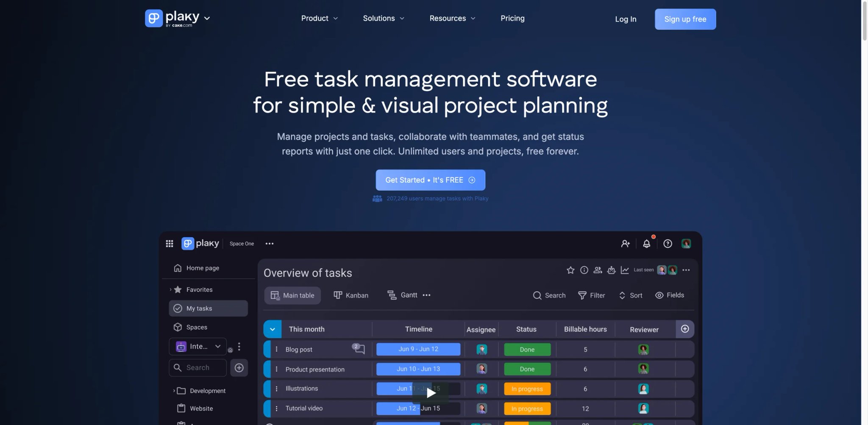868x425 pixels.
Task: Collapse the This month group chevron
Action: pyautogui.click(x=273, y=329)
